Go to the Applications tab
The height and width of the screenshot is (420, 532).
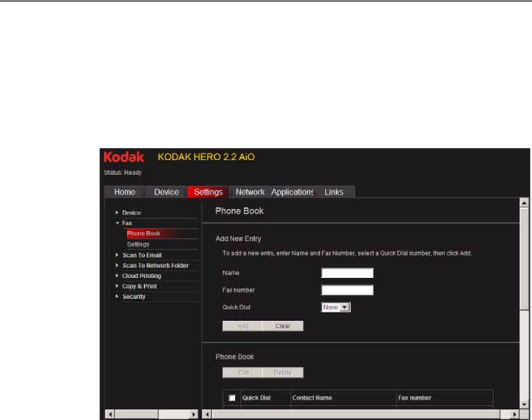click(292, 192)
